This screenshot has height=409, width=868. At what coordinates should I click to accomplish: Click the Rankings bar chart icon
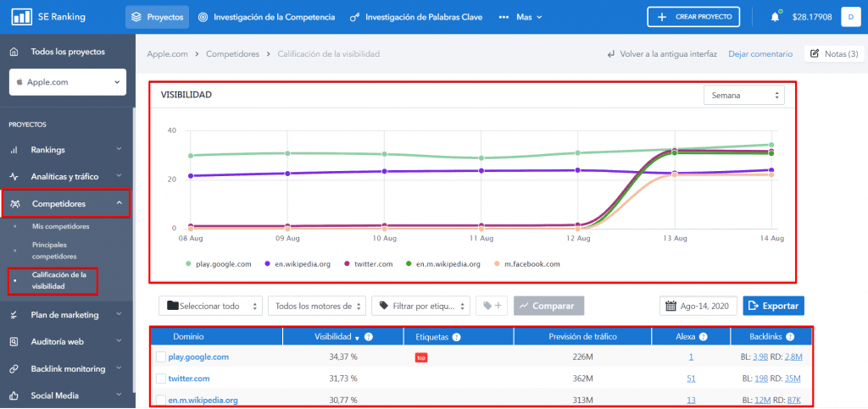(14, 150)
